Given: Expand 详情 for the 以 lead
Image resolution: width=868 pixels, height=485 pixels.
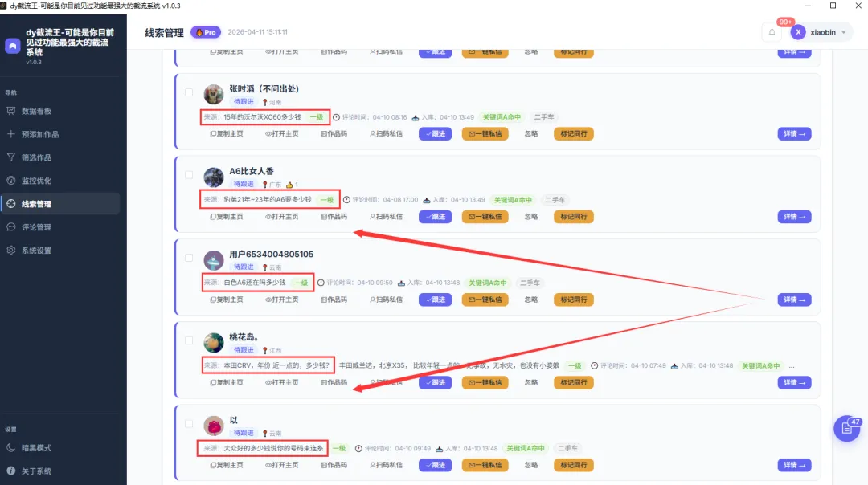Looking at the screenshot, I should 794,466.
